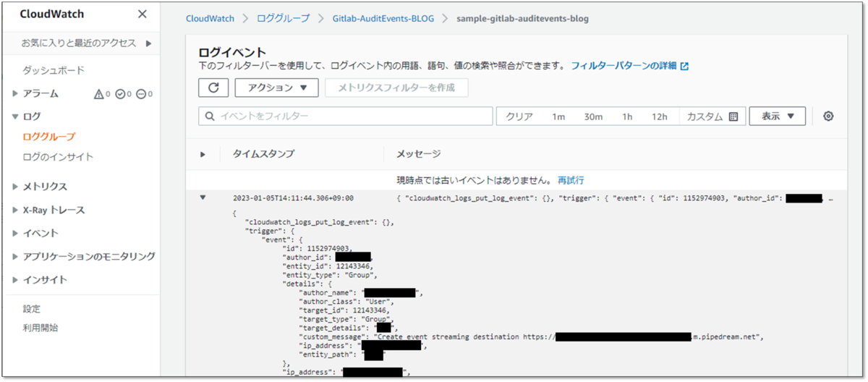The width and height of the screenshot is (868, 382).
Task: Click the sample-gitlab-auditevents-blog breadcrumb text
Action: point(523,18)
